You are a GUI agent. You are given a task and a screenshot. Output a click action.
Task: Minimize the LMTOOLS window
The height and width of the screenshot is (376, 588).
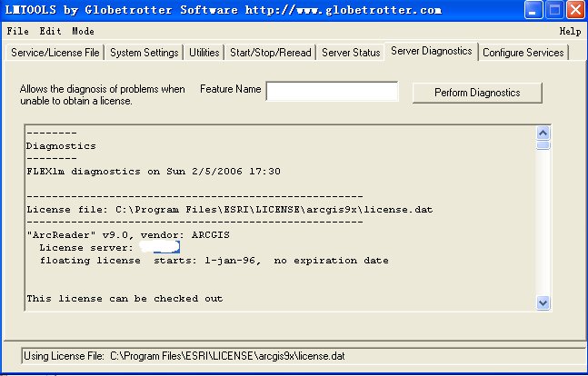[x=533, y=10]
